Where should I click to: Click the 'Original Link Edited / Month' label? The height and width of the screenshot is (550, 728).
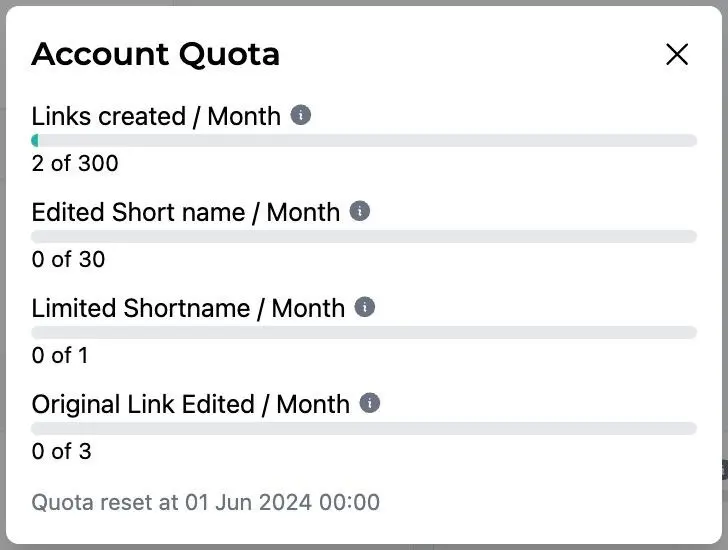(x=191, y=404)
